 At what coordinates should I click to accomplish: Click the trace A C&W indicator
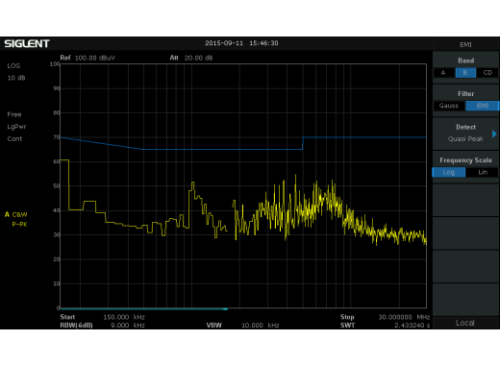click(x=16, y=214)
